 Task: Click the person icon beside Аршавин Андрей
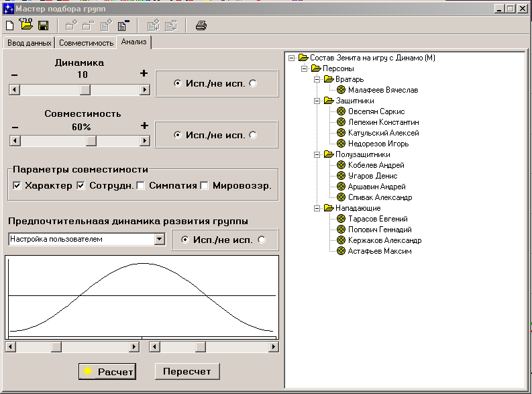[x=341, y=187]
